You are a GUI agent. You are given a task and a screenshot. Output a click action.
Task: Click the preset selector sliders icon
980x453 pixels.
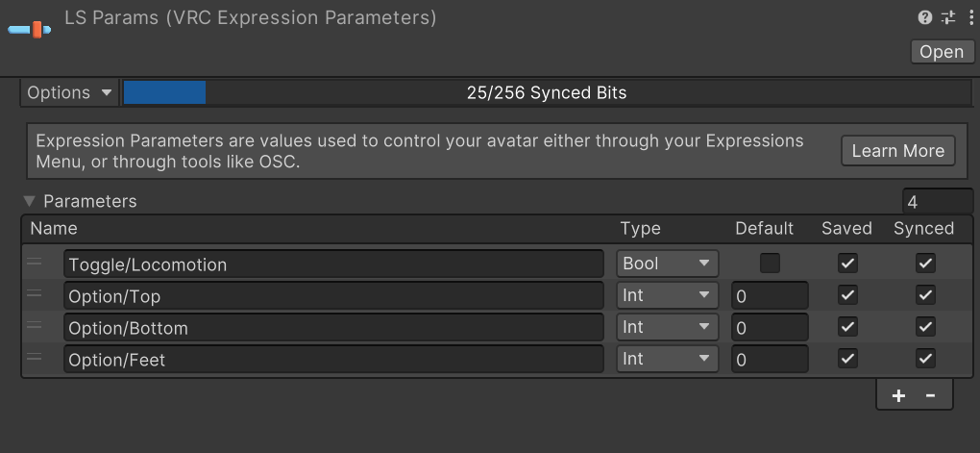click(x=948, y=17)
